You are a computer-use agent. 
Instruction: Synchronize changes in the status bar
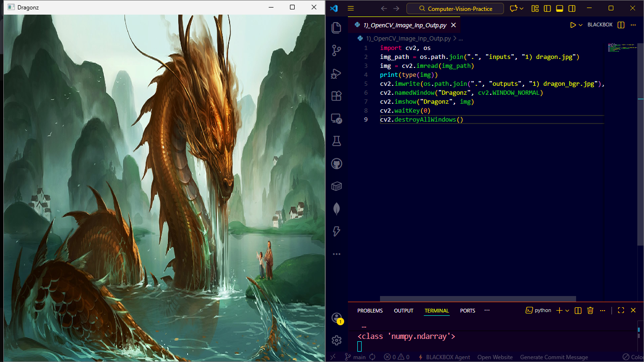(x=372, y=357)
